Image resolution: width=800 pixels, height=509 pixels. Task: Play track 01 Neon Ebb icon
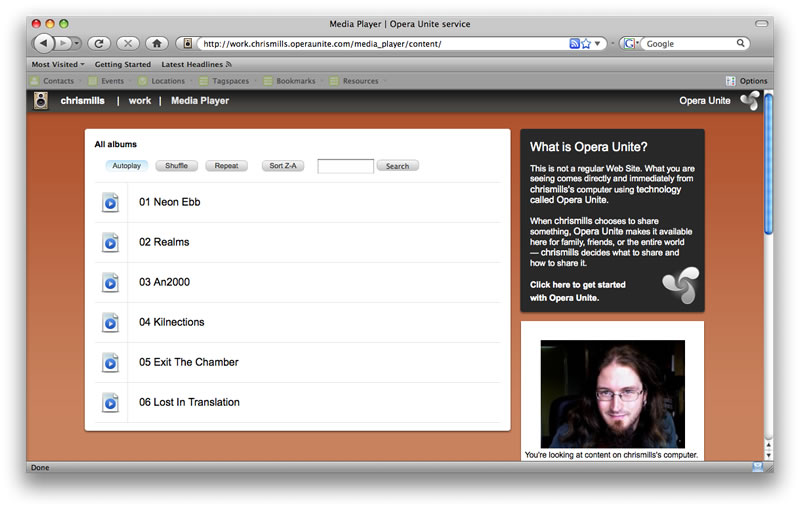pyautogui.click(x=110, y=202)
